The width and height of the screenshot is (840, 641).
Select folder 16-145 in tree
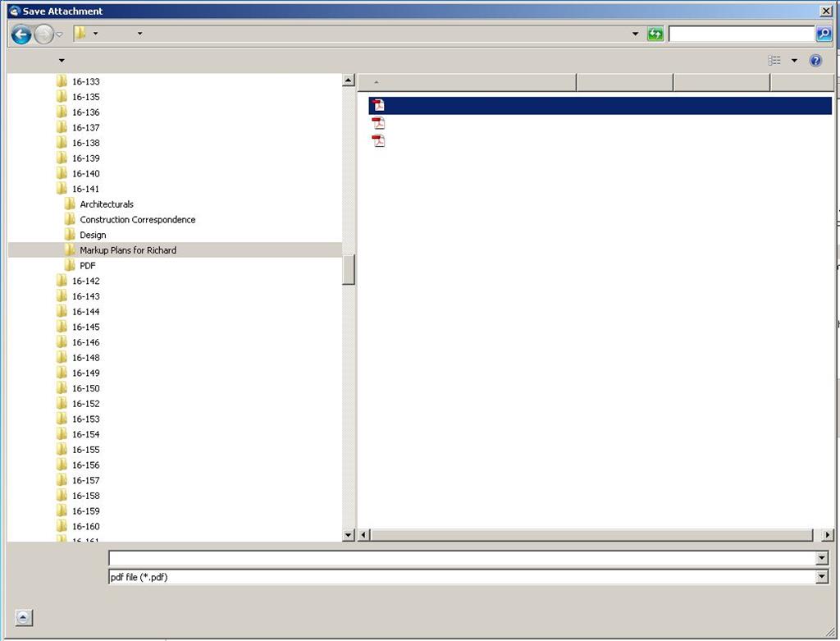point(85,327)
